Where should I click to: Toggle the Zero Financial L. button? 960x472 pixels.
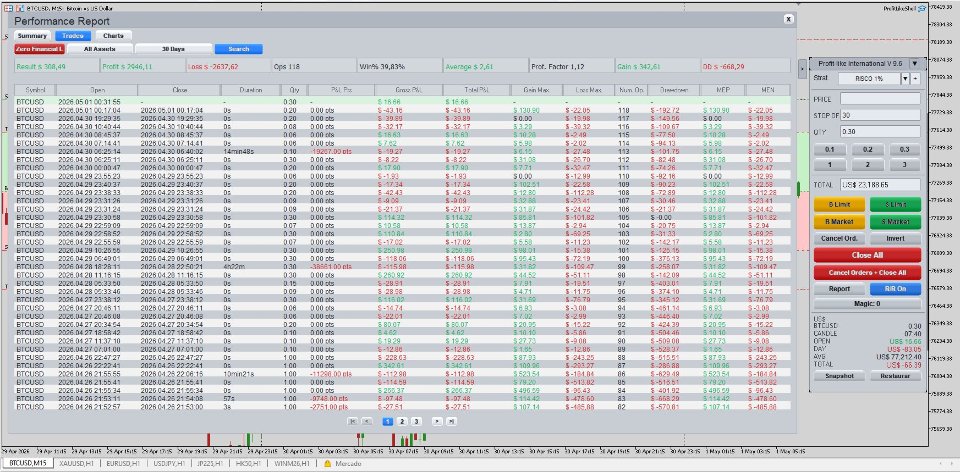(39, 49)
